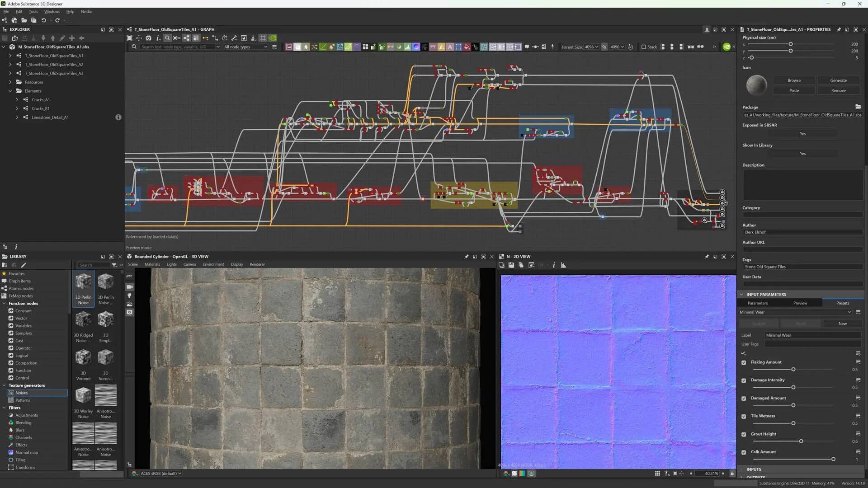Image resolution: width=868 pixels, height=488 pixels.
Task: Adjust the Grout Height slider handle
Action: click(x=801, y=441)
